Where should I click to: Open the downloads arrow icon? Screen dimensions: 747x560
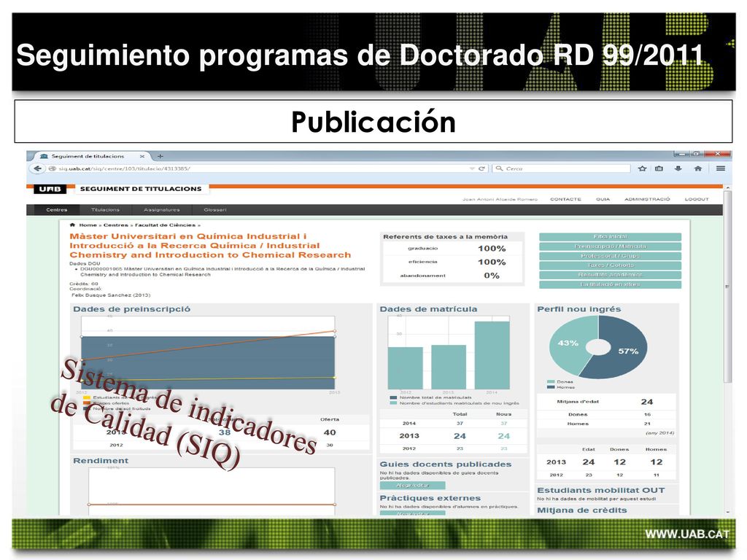point(678,168)
